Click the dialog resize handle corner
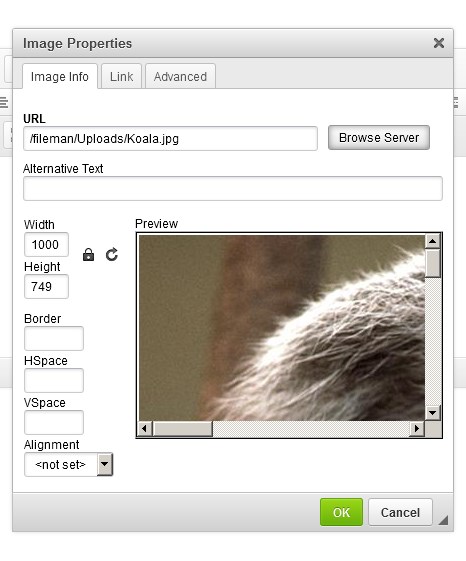466x561 pixels. [443, 520]
